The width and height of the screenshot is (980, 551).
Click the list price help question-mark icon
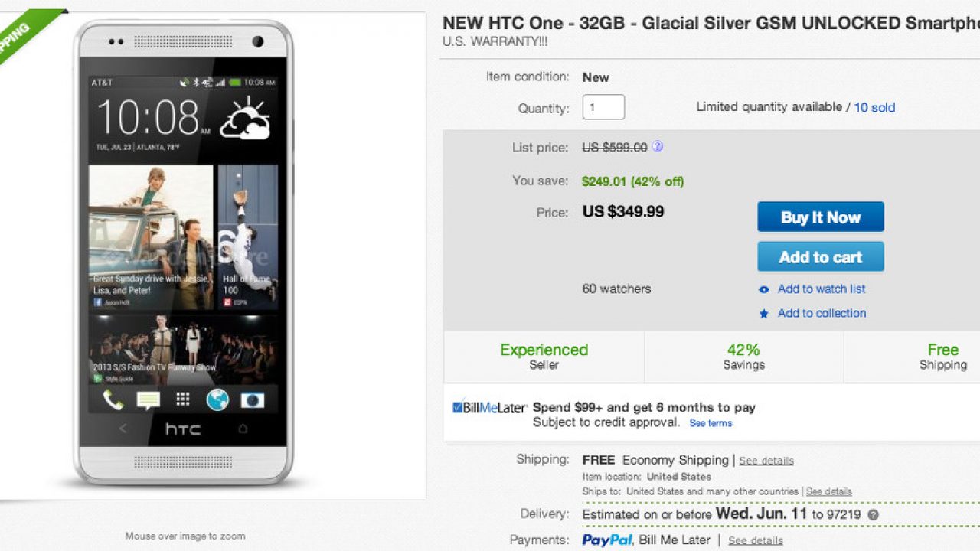coord(657,147)
